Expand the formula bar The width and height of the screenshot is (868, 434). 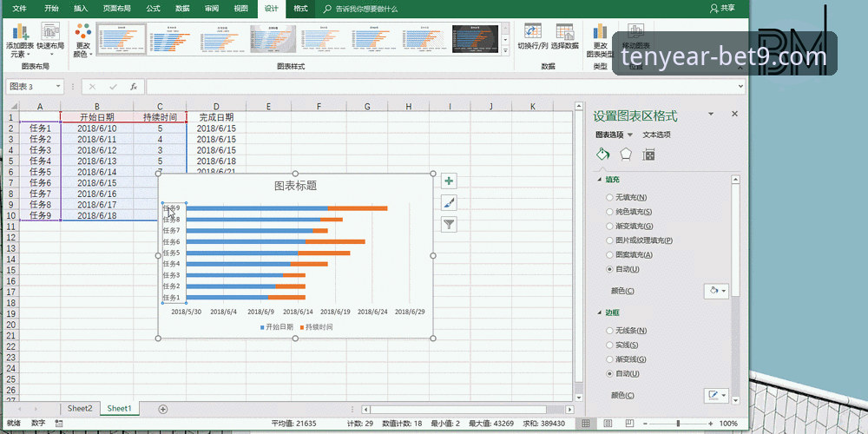[x=741, y=87]
